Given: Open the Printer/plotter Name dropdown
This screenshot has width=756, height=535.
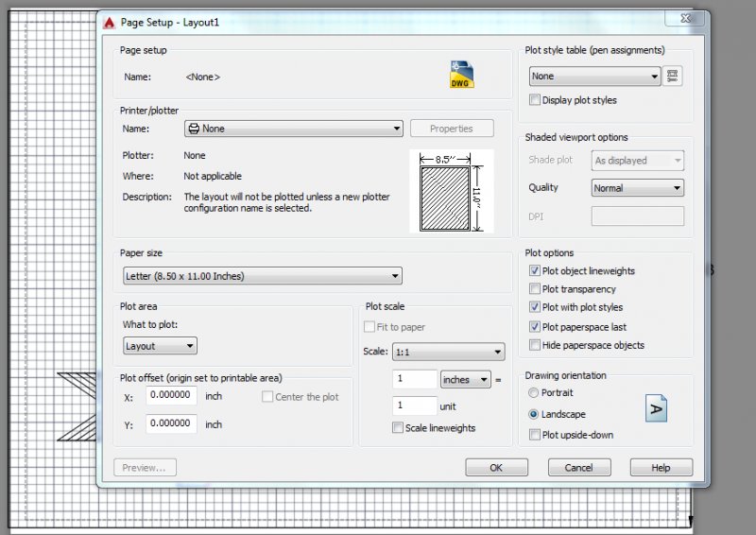Looking at the screenshot, I should 294,129.
